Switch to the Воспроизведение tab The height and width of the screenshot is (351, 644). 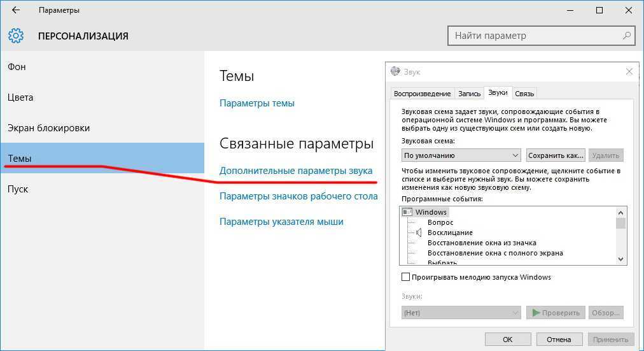422,93
